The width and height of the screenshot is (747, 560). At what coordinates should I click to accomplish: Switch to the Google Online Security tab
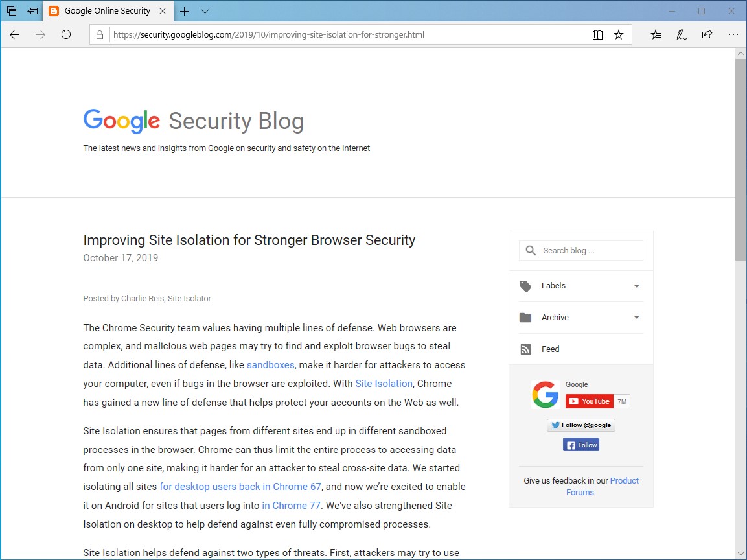coord(107,11)
